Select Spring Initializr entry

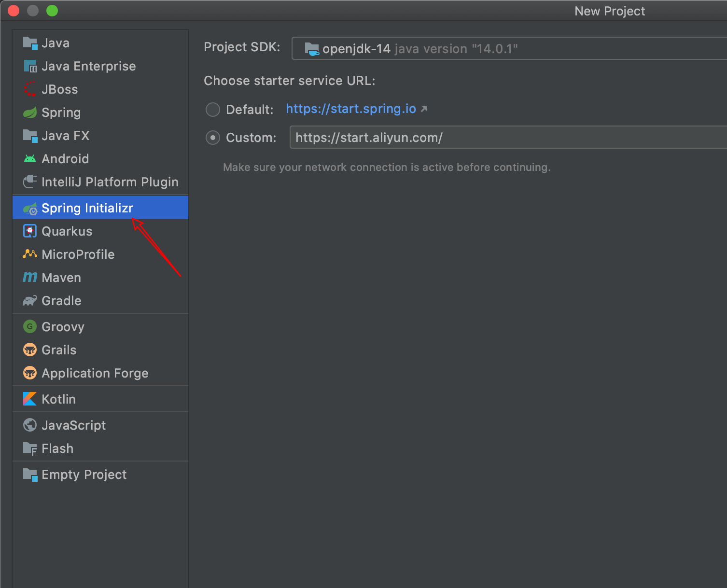click(x=100, y=208)
